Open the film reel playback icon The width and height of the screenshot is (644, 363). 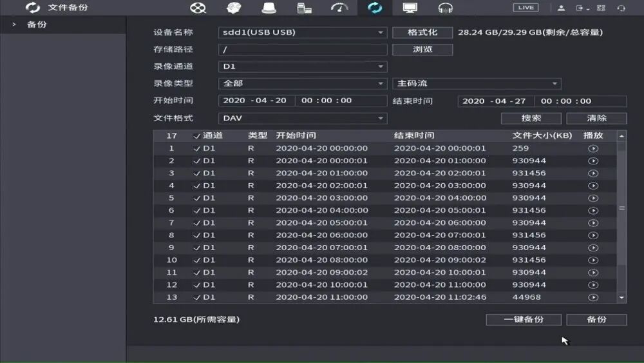(198, 8)
